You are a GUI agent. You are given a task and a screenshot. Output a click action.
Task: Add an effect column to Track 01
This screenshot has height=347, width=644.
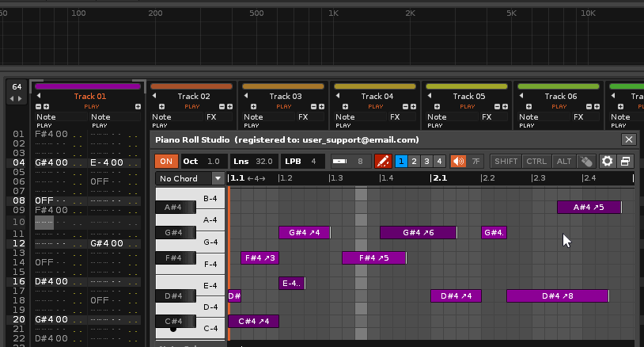pos(138,106)
